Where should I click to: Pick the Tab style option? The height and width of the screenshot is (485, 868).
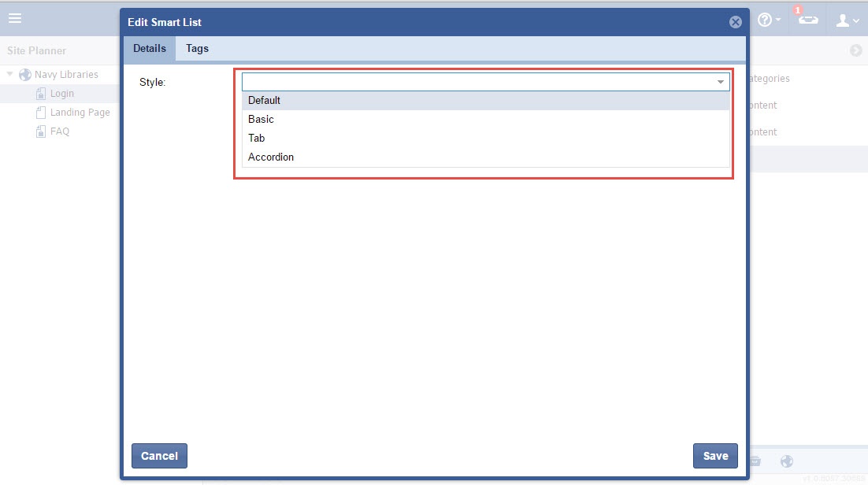point(257,139)
